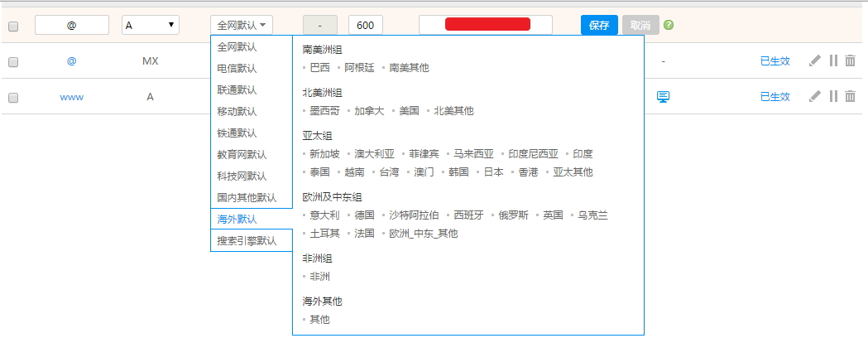Collapse the 全网默认 line dropdown
Viewport: 868px width, 343px height.
pyautogui.click(x=242, y=26)
